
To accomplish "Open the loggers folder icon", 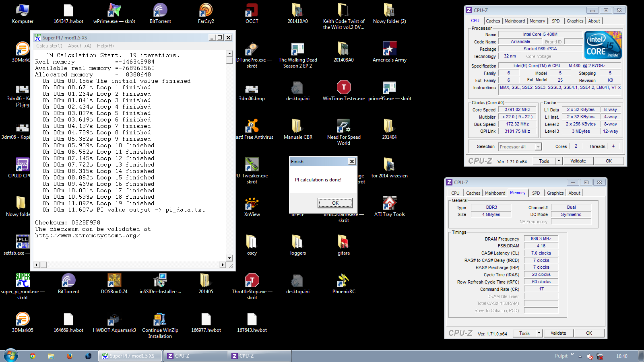I will click(x=298, y=242).
